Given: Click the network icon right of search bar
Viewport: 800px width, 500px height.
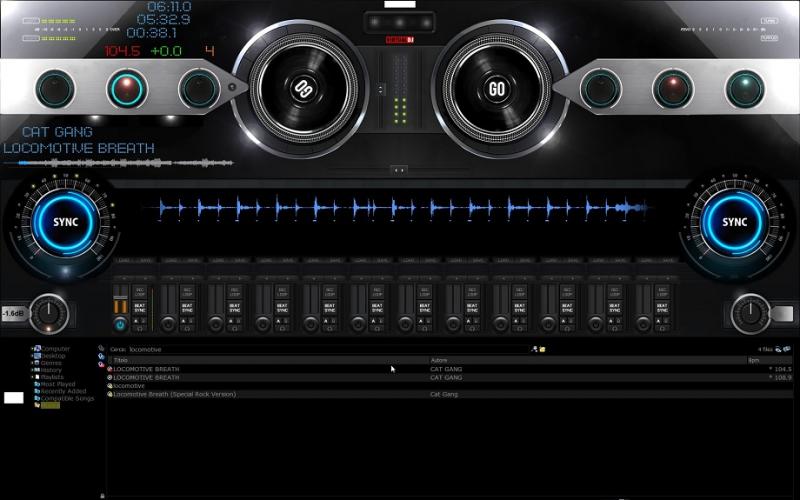Looking at the screenshot, I should coord(534,349).
